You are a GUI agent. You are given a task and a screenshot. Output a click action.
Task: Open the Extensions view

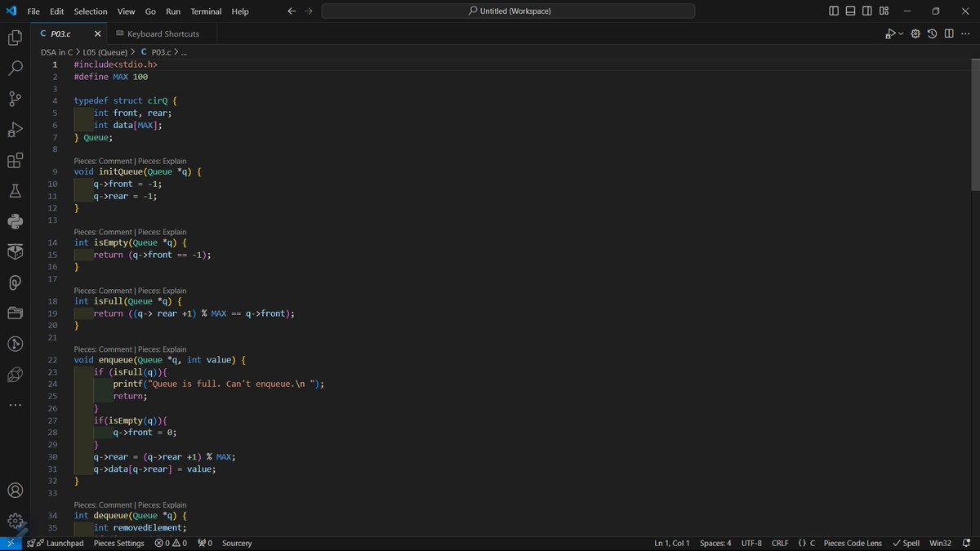(15, 161)
